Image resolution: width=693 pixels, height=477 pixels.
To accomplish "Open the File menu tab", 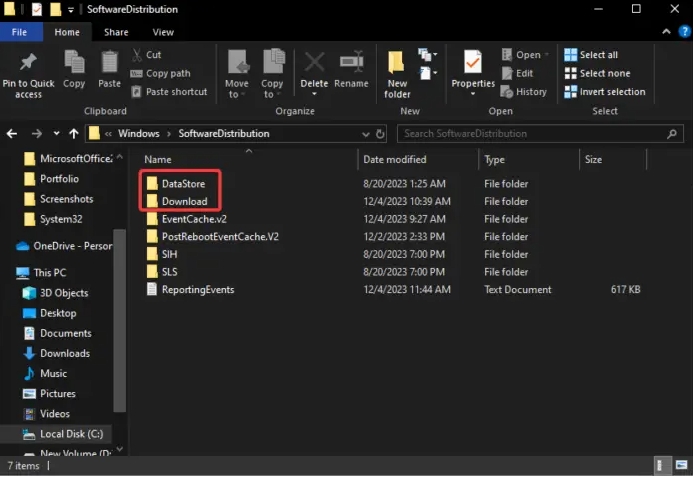I will coord(19,32).
